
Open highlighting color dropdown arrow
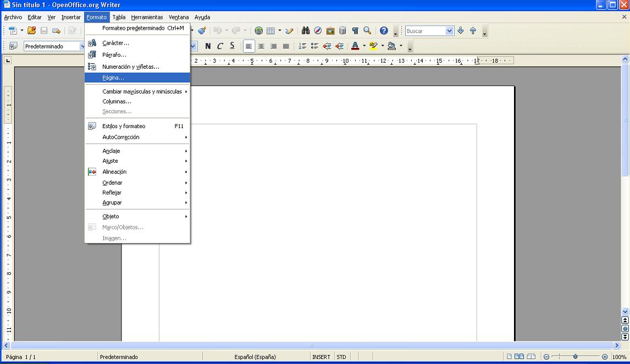click(383, 46)
